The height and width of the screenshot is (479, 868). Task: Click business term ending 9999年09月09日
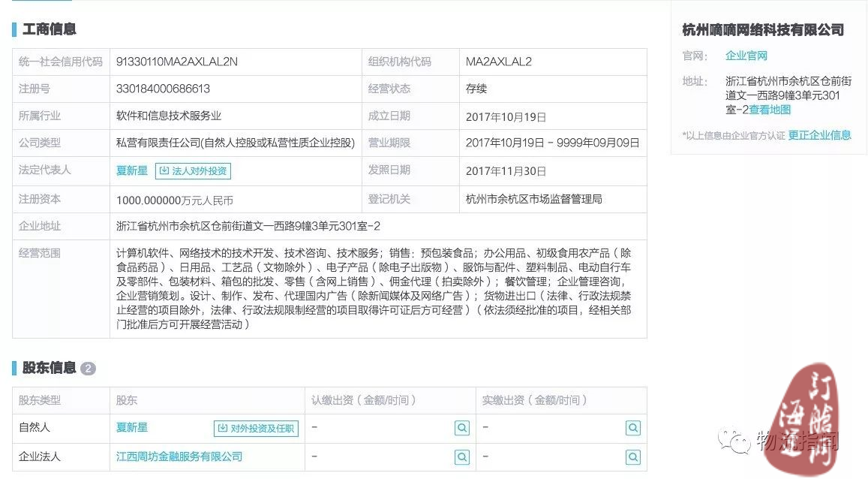tap(598, 143)
